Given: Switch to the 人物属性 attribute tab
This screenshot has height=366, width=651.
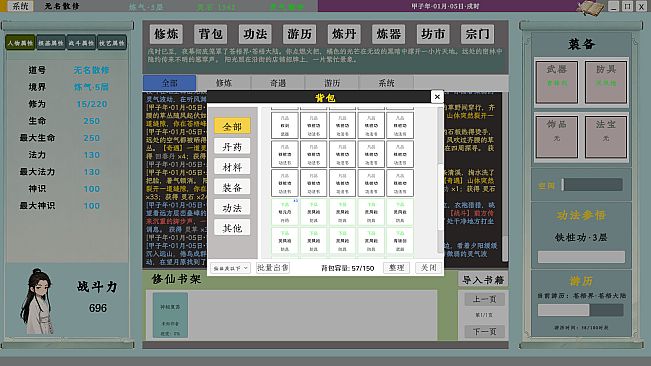Looking at the screenshot, I should tap(20, 43).
